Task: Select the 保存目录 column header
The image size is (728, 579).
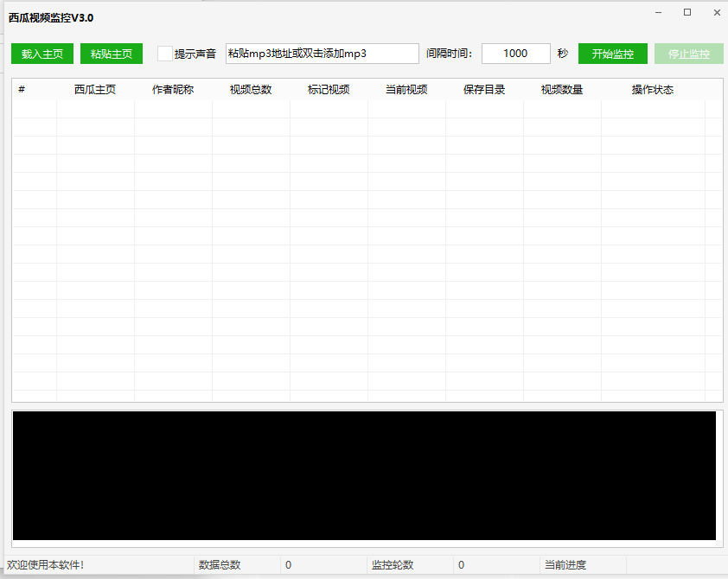Action: [x=484, y=90]
